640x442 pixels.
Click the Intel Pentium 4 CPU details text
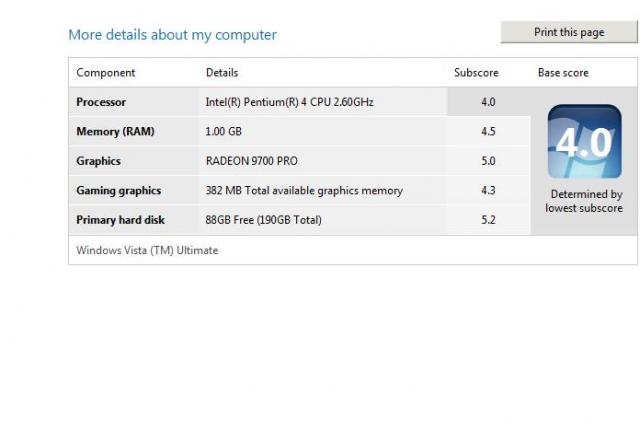tap(289, 102)
